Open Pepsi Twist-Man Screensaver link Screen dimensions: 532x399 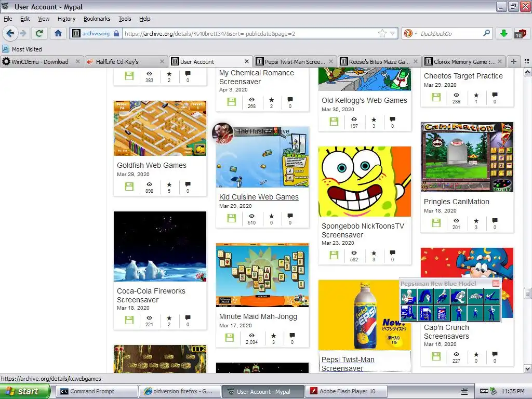pyautogui.click(x=348, y=364)
